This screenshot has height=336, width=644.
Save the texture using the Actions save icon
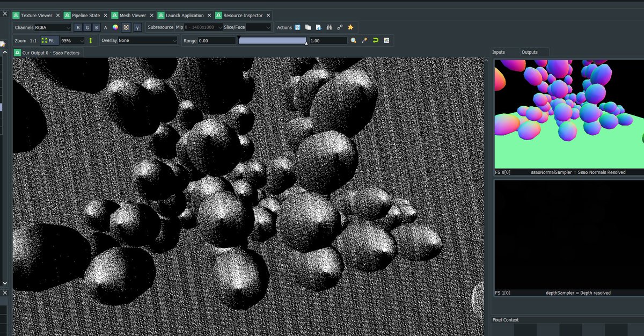point(297,27)
